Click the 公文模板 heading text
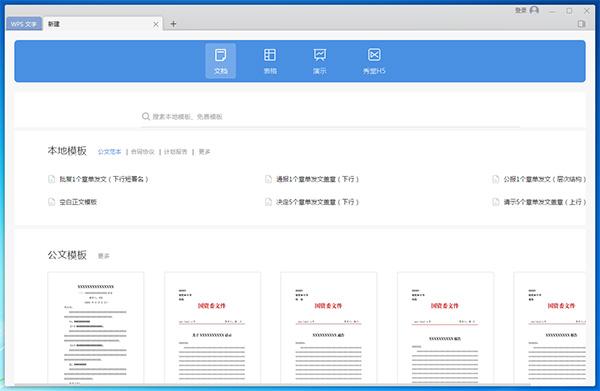 [67, 255]
